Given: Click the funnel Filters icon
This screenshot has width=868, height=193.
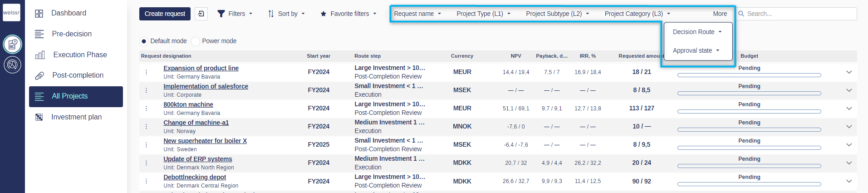Looking at the screenshot, I should coord(221,14).
